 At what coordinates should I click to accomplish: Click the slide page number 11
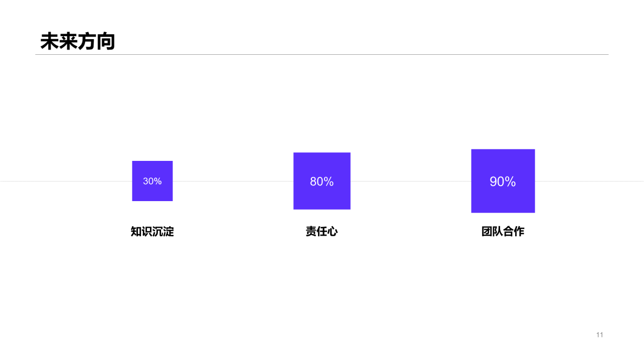[x=599, y=335]
